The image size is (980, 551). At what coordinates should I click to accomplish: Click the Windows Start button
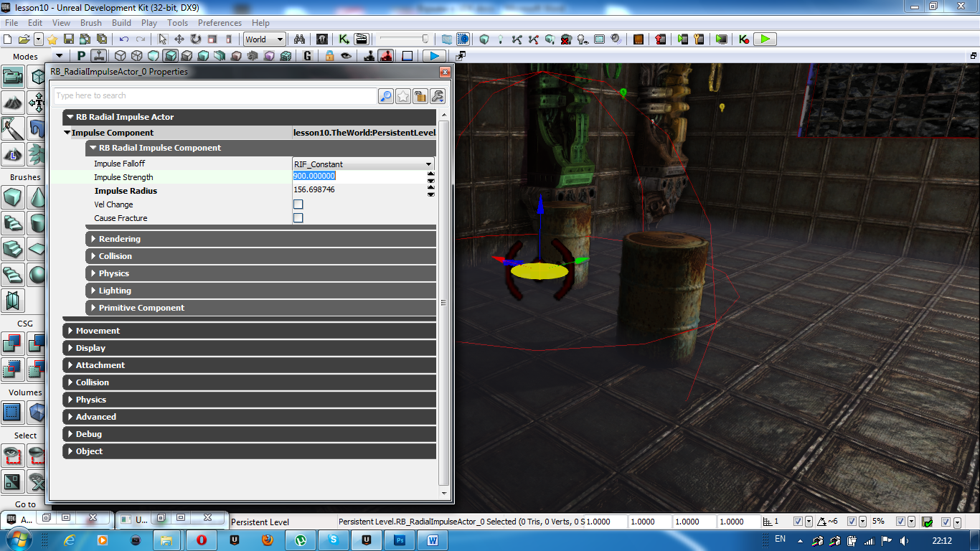[x=18, y=539]
